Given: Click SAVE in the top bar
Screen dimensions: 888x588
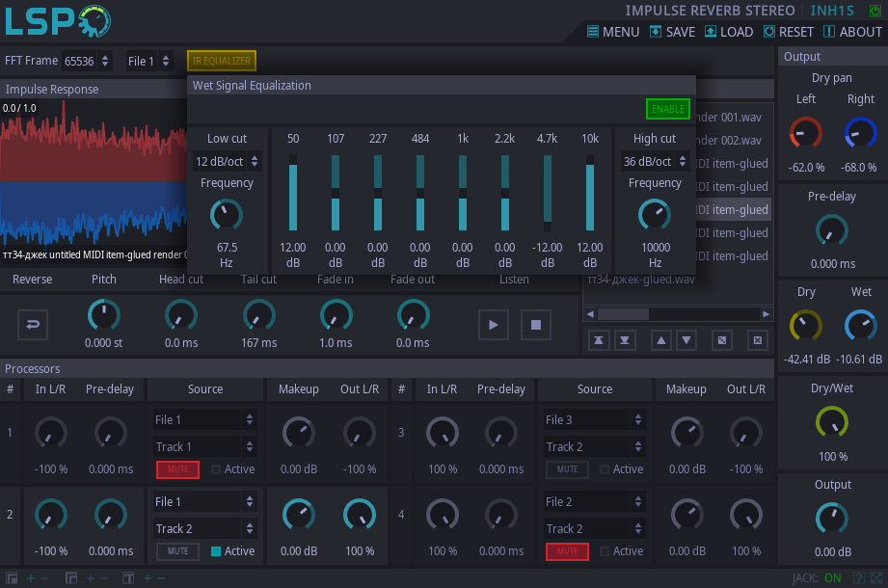Looking at the screenshot, I should (x=672, y=32).
